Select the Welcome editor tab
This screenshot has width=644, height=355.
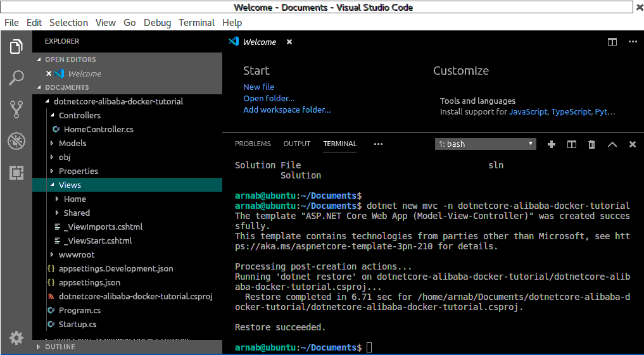point(260,42)
